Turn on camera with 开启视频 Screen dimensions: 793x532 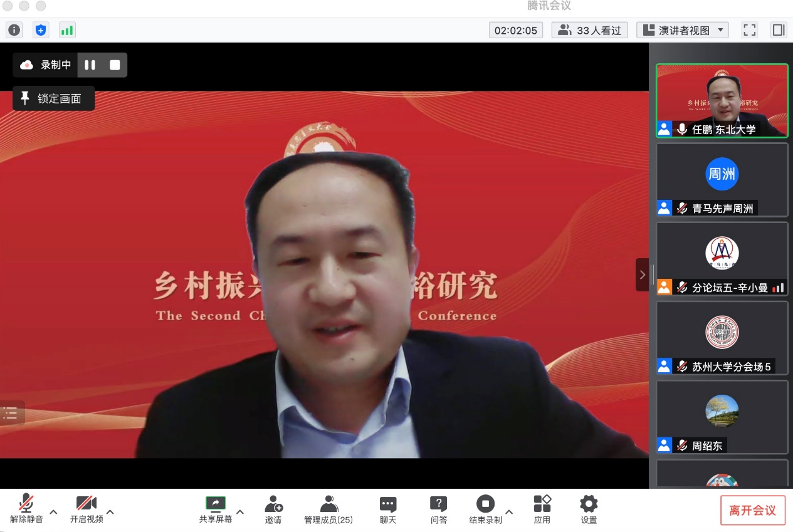(87, 509)
